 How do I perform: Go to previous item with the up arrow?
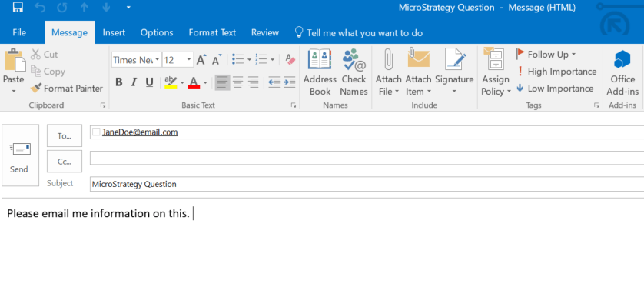click(x=85, y=7)
